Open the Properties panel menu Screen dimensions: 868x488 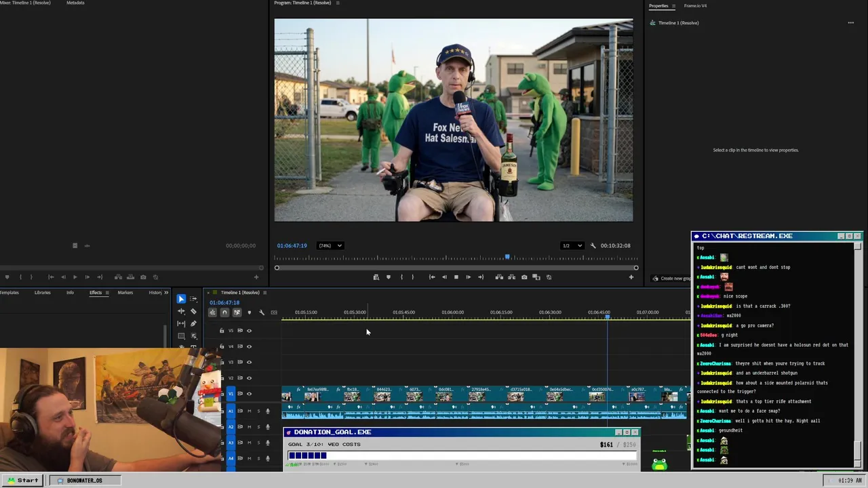pyautogui.click(x=673, y=5)
